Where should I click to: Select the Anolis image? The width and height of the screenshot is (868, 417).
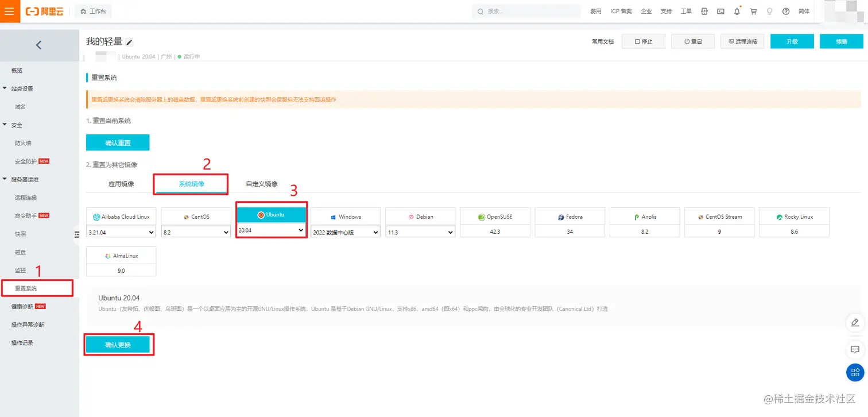click(x=645, y=217)
